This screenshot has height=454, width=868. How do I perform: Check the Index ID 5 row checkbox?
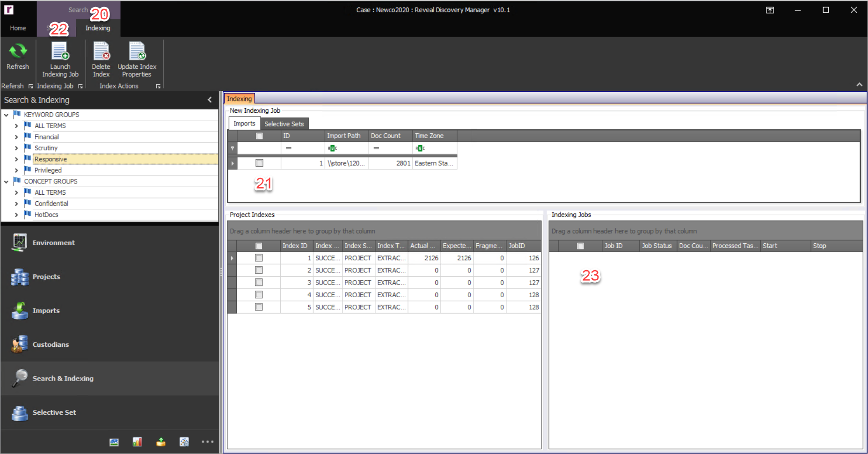click(259, 307)
